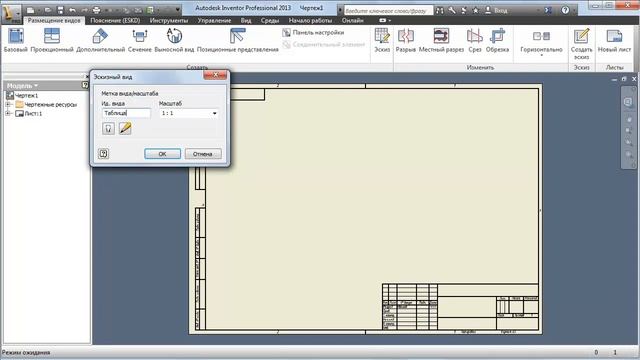The image size is (640, 360).
Task: Select the Местный разрез break out tool
Action: [441, 40]
